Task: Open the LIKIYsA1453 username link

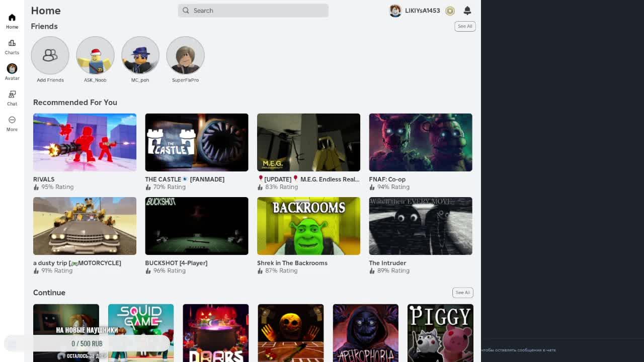Action: (423, 11)
